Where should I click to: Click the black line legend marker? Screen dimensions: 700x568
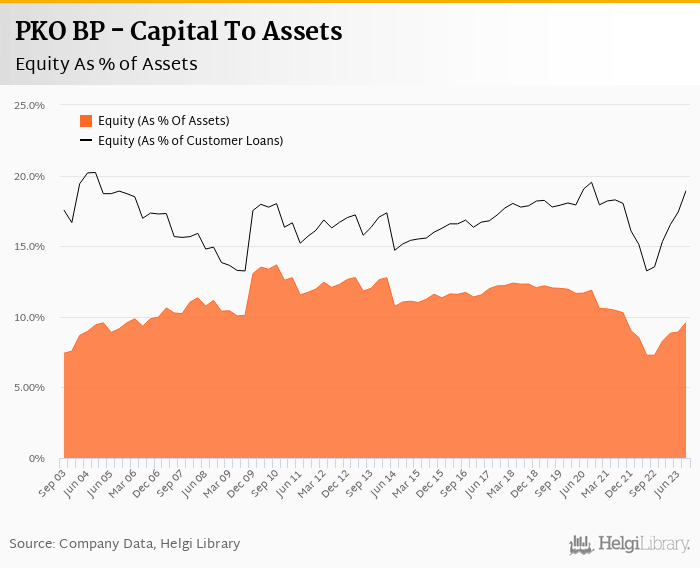click(86, 141)
